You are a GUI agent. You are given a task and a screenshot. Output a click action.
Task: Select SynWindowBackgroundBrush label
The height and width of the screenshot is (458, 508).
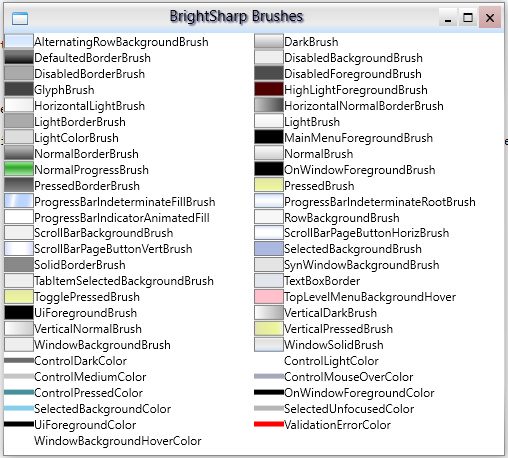coord(362,265)
